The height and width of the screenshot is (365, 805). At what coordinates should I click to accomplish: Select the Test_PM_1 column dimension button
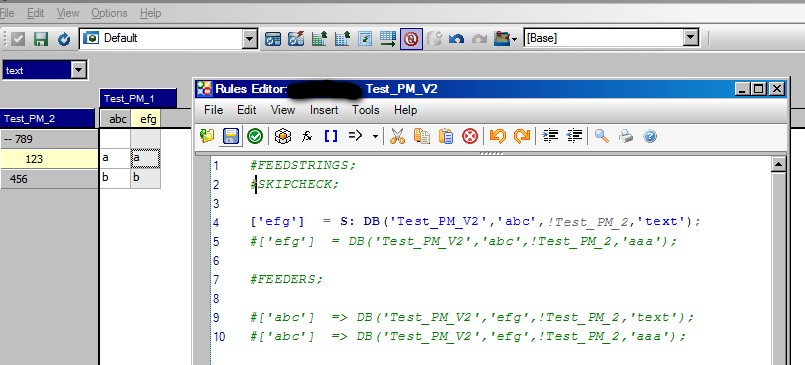pos(138,99)
